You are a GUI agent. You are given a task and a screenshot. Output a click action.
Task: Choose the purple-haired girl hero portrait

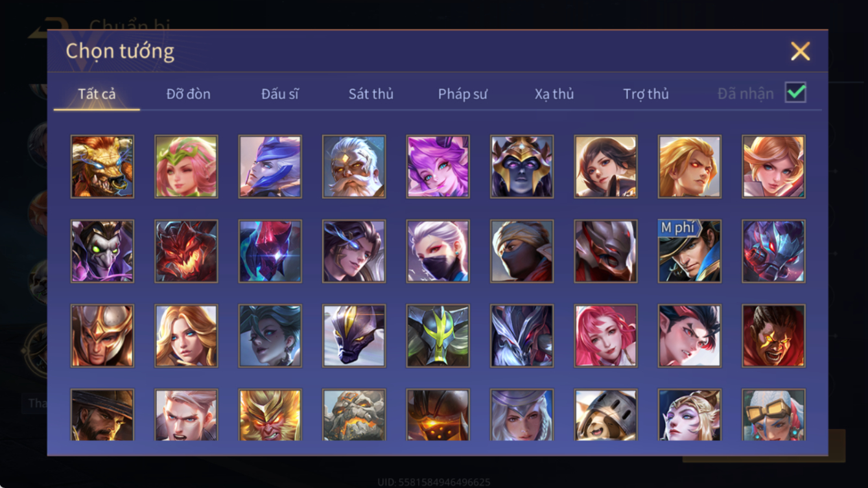(x=438, y=167)
